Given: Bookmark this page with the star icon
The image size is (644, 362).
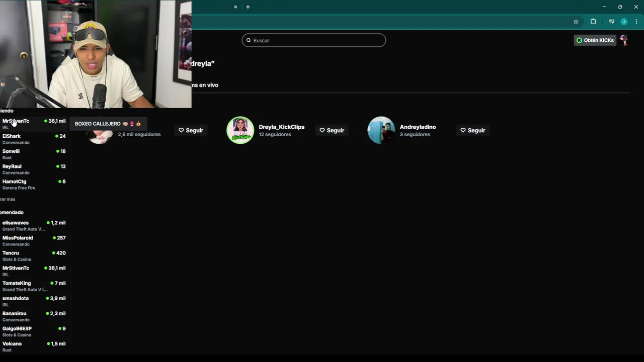Looking at the screenshot, I should [x=576, y=22].
